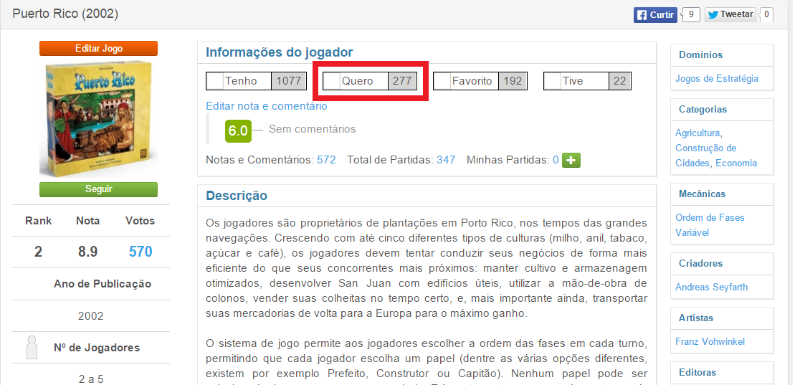Click the green plus add-partida icon
This screenshot has height=385, width=800.
click(571, 161)
